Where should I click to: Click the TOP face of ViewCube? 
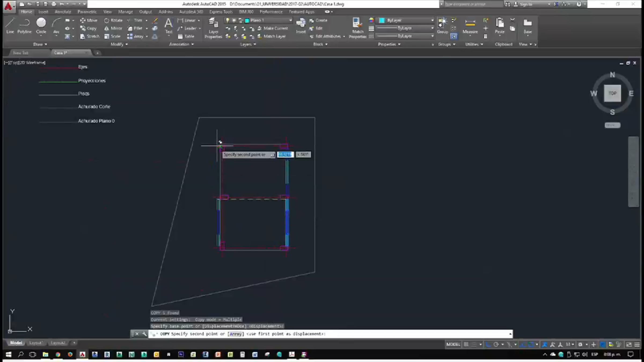click(x=612, y=93)
